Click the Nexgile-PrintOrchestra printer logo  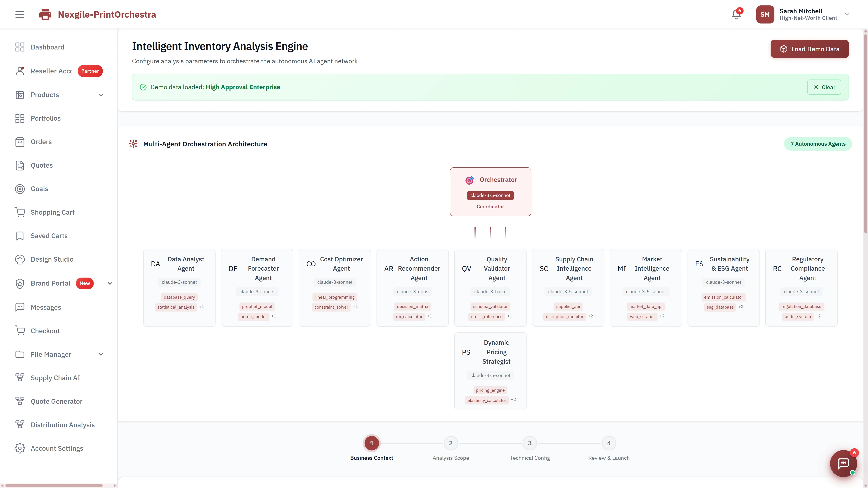45,14
